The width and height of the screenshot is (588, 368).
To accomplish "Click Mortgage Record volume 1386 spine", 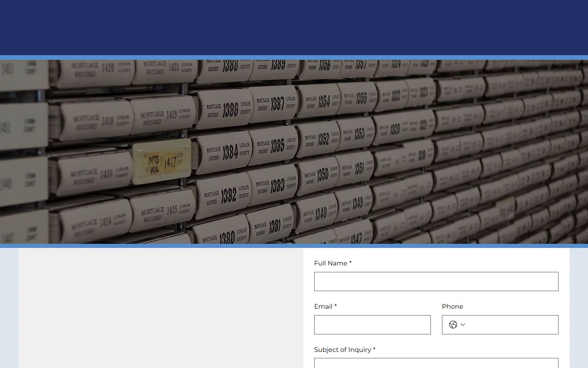I will [225, 109].
